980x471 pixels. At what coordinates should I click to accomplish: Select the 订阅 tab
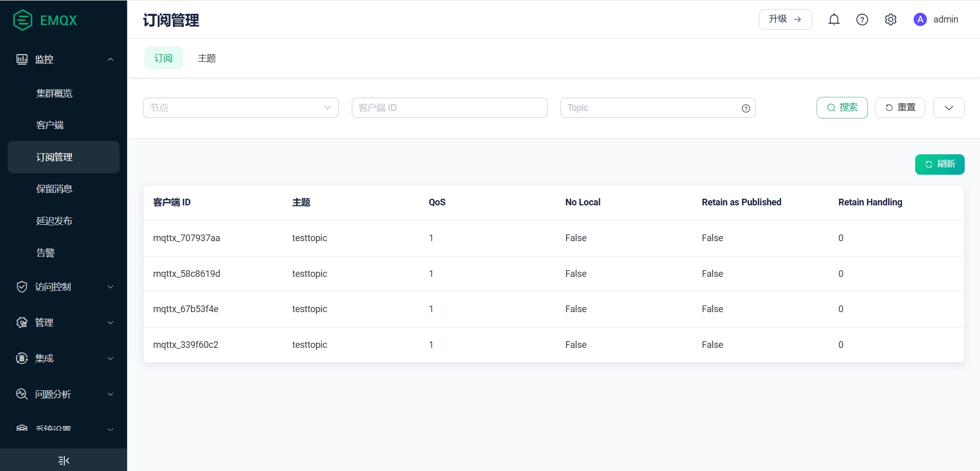coord(163,58)
